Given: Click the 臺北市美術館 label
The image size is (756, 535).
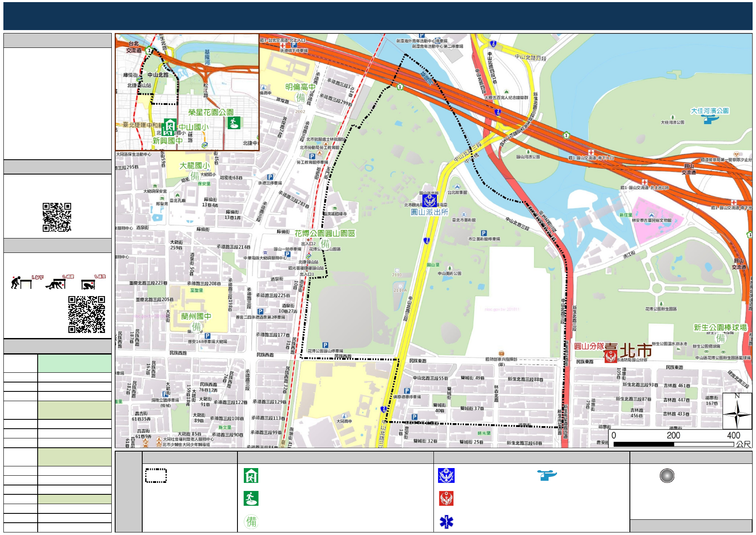Looking at the screenshot, I should [x=464, y=220].
